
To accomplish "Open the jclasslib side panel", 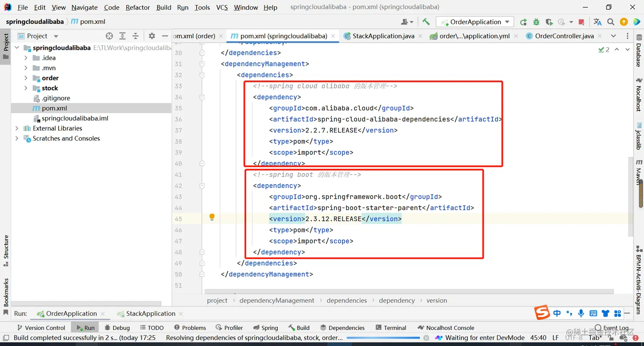I will pyautogui.click(x=639, y=136).
